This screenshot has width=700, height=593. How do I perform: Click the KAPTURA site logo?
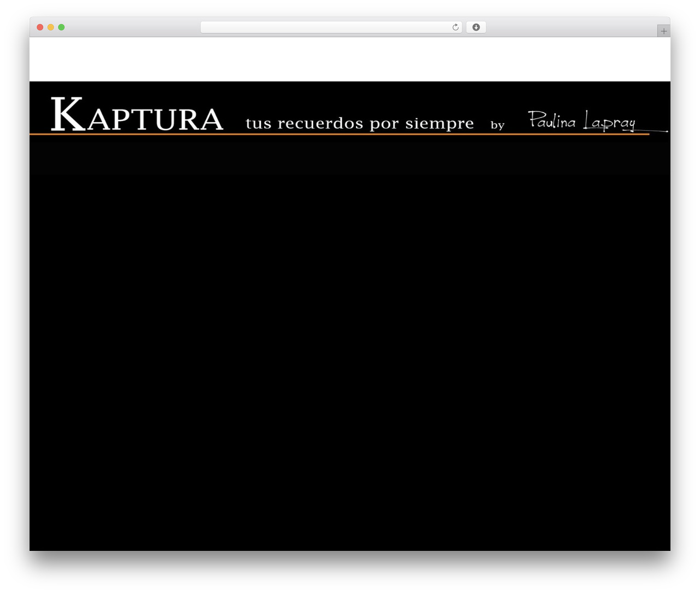click(137, 114)
